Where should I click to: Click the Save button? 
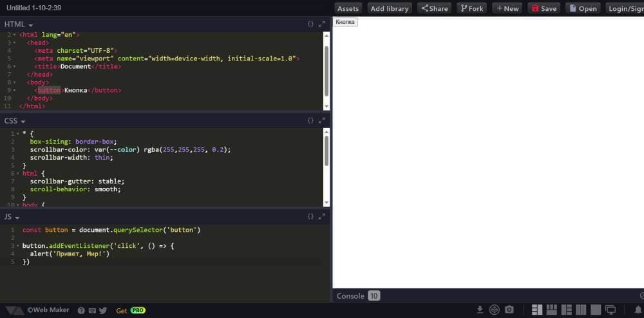pos(543,8)
